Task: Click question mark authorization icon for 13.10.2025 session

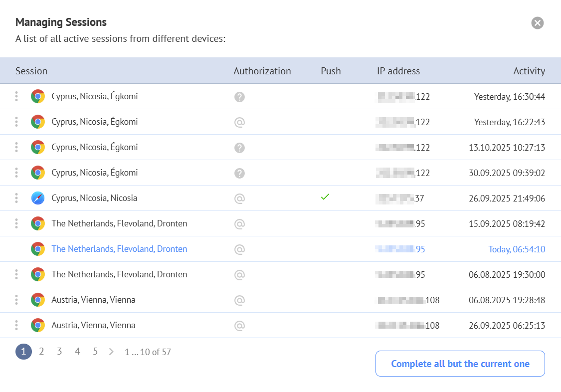Action: [x=239, y=148]
